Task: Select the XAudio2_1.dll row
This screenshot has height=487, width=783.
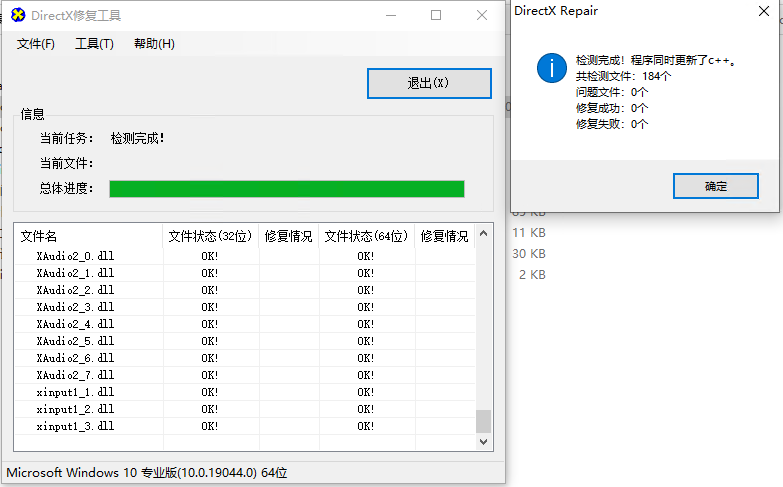Action: (245, 273)
